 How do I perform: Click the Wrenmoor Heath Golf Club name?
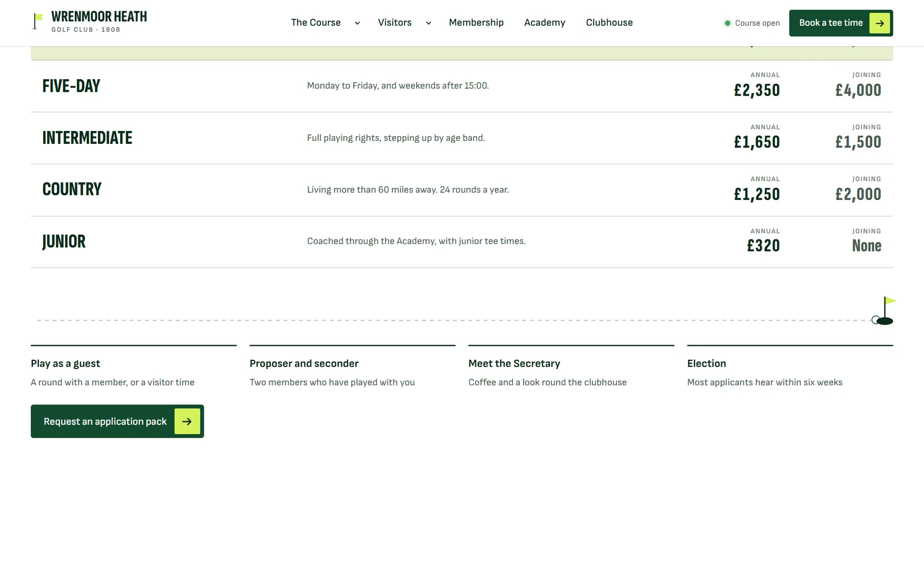point(99,22)
